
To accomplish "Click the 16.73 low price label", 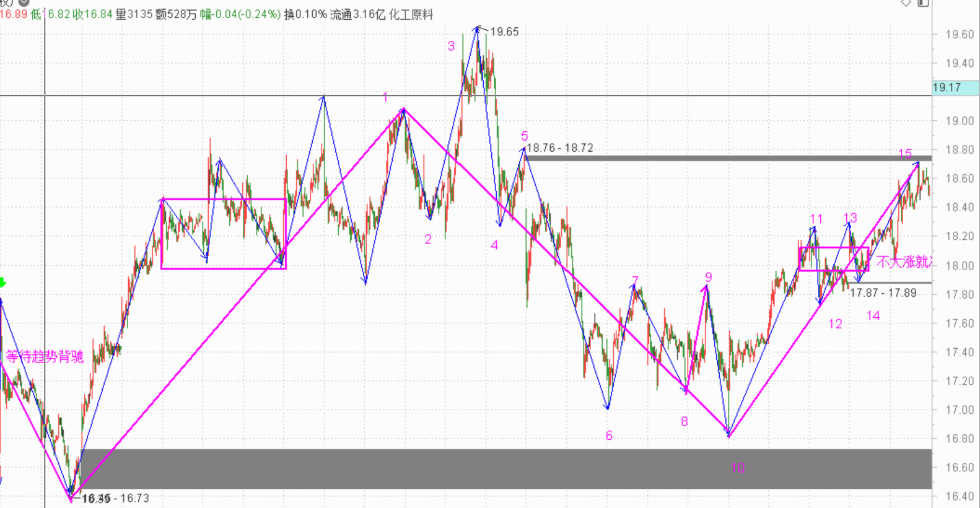I will tap(134, 498).
